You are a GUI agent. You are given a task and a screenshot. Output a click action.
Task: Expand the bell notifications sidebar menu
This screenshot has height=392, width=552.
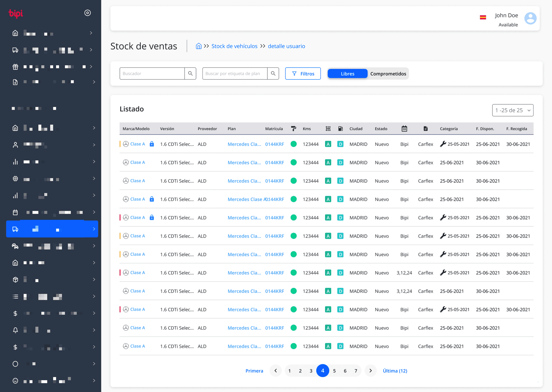(x=94, y=330)
